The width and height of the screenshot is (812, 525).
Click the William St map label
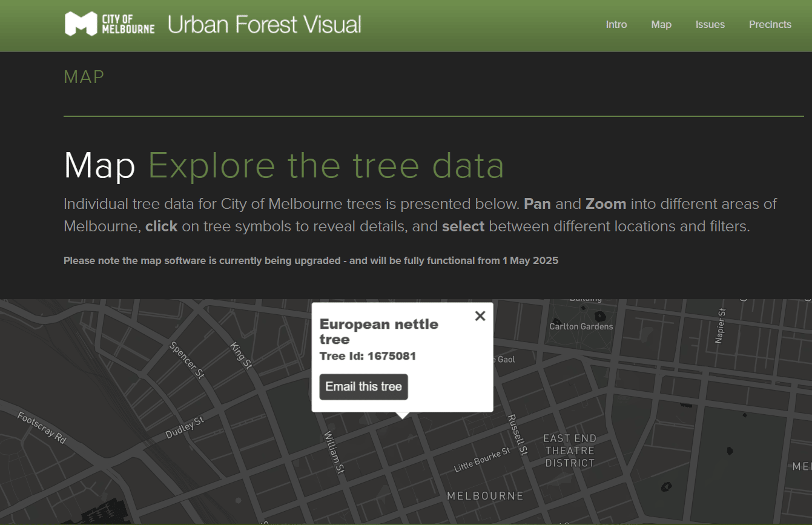click(334, 452)
